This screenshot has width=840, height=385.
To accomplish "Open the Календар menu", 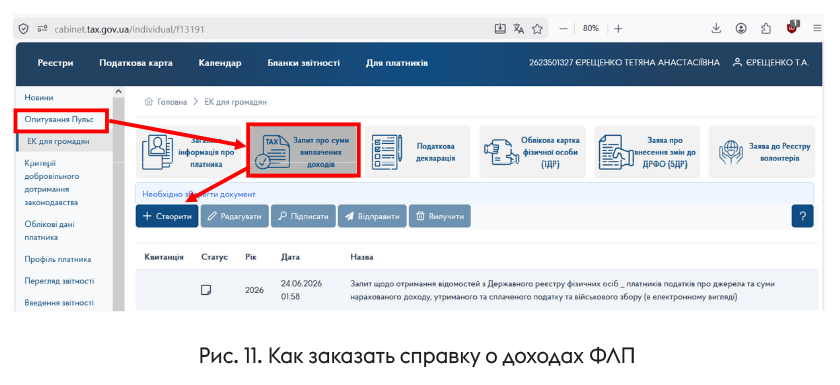I will [220, 63].
